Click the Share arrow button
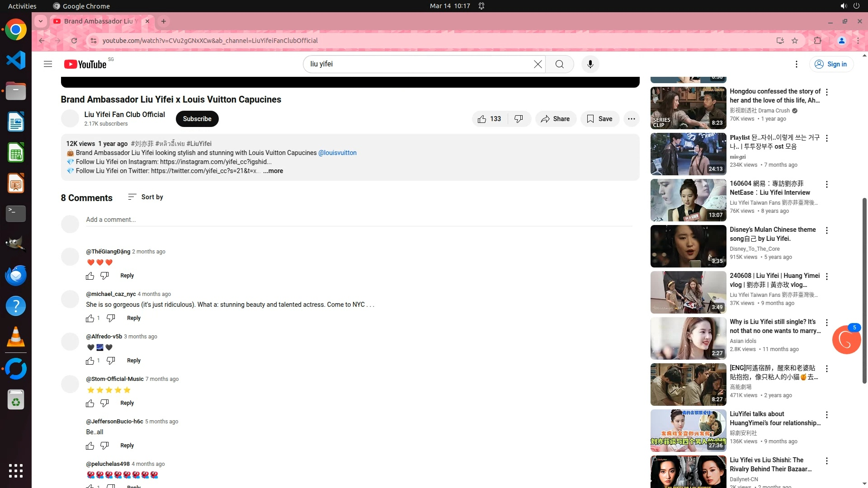The image size is (868, 488). click(x=556, y=119)
